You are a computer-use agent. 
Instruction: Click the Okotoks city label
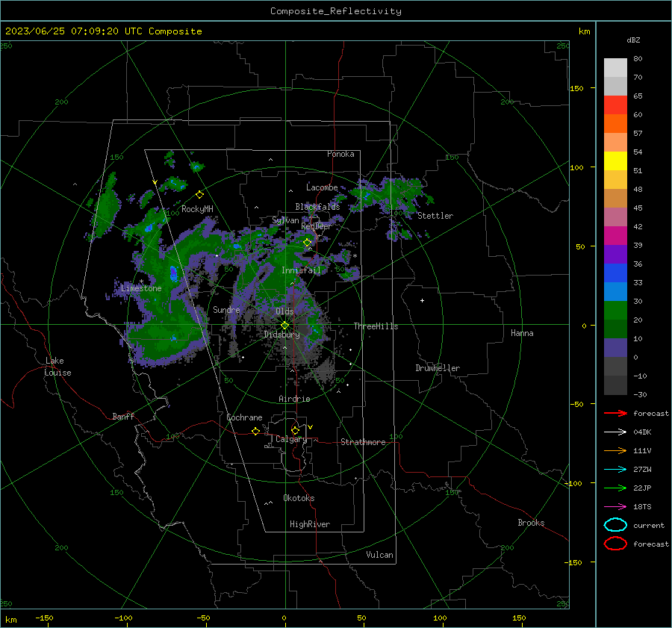pyautogui.click(x=299, y=498)
